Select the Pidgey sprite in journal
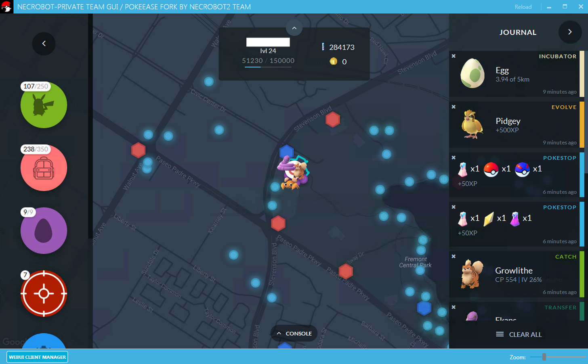The image size is (588, 364). (472, 124)
